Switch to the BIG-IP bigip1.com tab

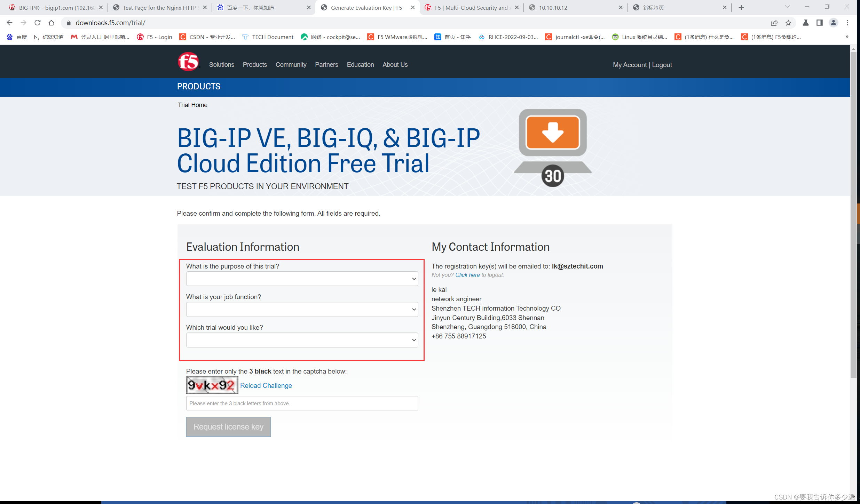point(56,7)
